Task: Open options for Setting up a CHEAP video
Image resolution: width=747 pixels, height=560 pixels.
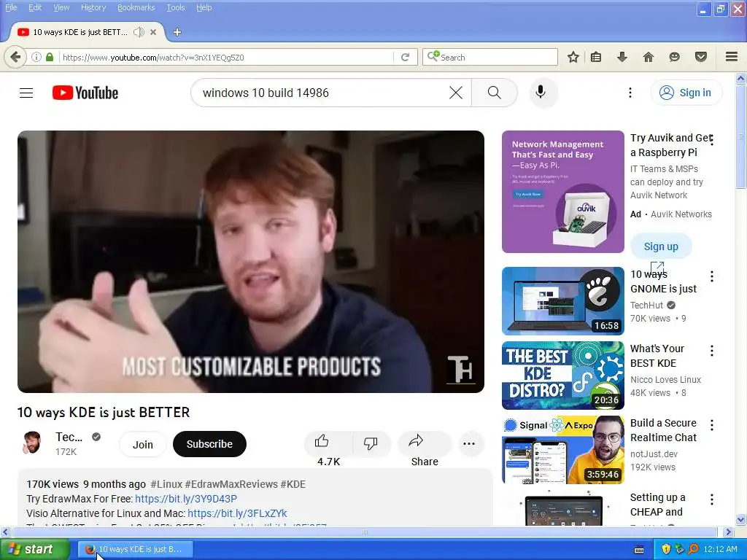Action: point(712,499)
